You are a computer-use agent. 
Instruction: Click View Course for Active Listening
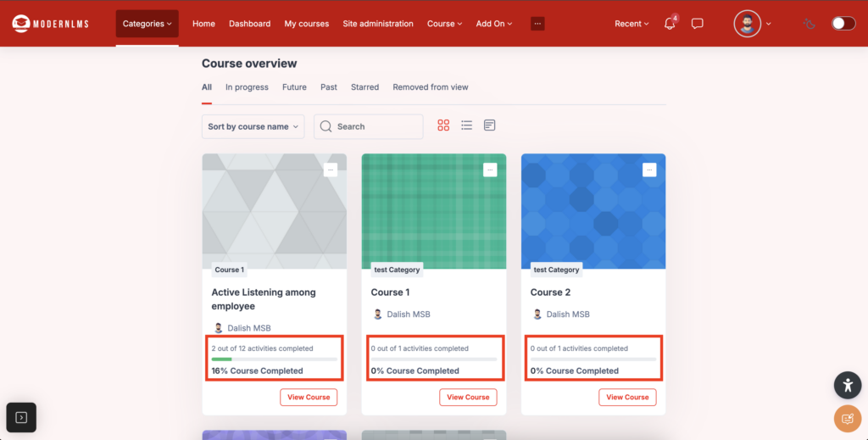pos(309,397)
